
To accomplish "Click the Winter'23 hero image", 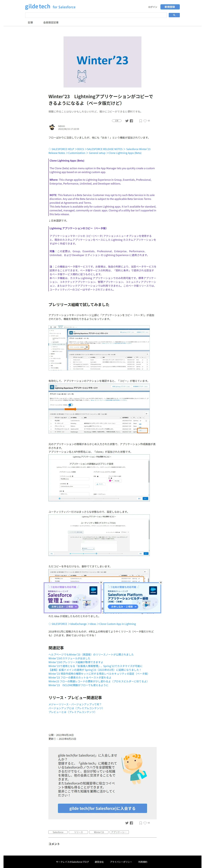I will (102, 62).
